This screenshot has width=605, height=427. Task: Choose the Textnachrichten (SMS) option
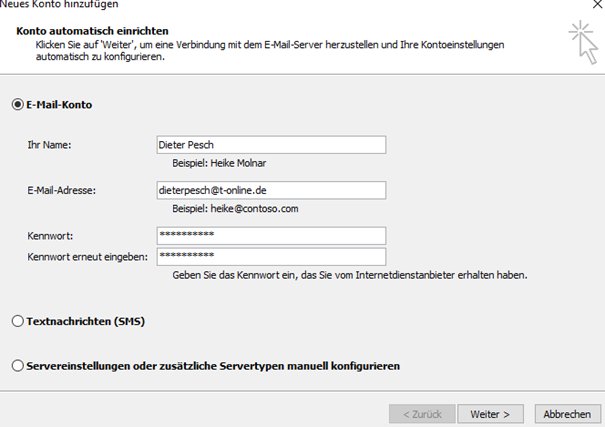pyautogui.click(x=18, y=321)
